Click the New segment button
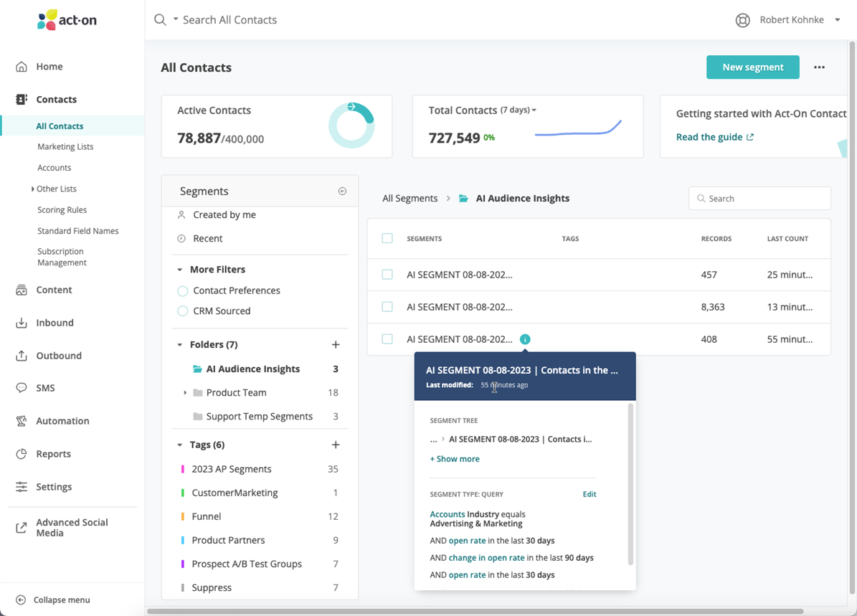The width and height of the screenshot is (857, 616). (752, 67)
